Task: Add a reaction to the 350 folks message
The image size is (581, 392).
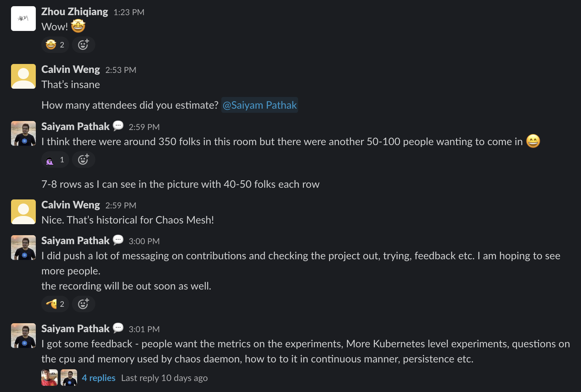Action: click(83, 160)
